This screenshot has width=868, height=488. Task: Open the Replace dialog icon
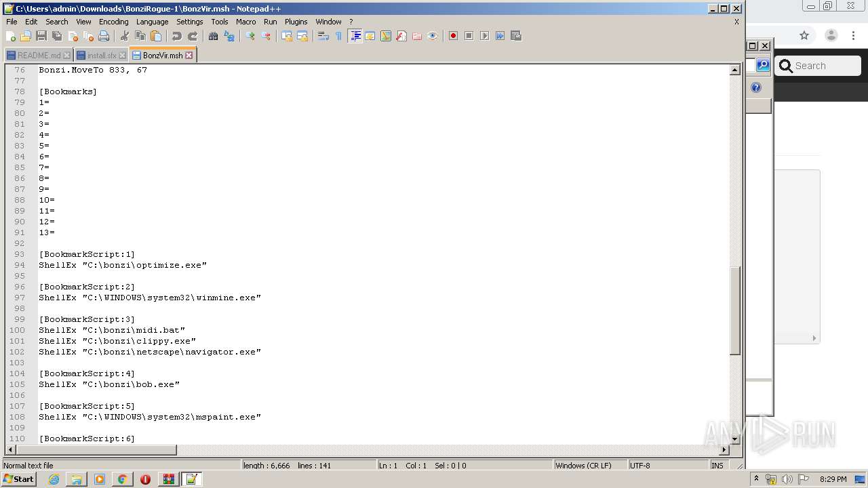[229, 36]
